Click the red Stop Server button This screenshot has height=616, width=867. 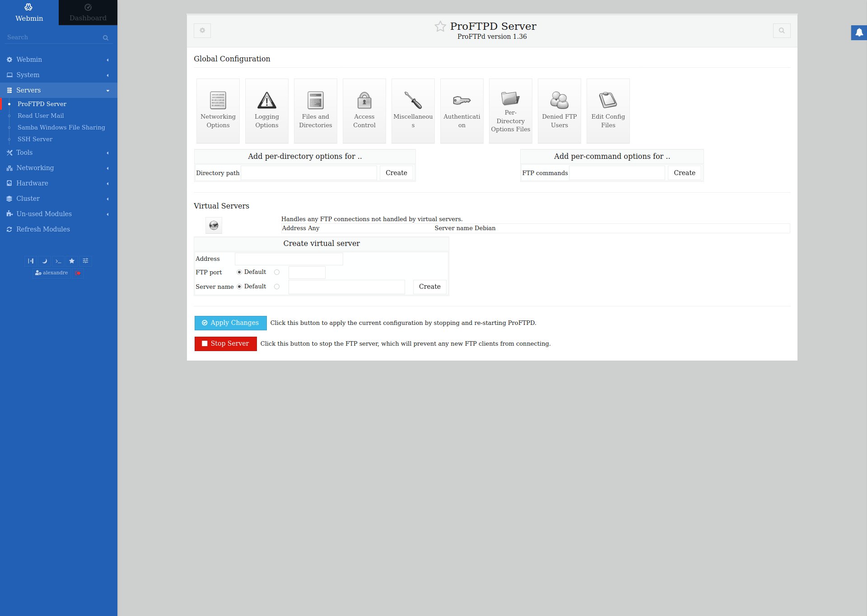pyautogui.click(x=225, y=344)
